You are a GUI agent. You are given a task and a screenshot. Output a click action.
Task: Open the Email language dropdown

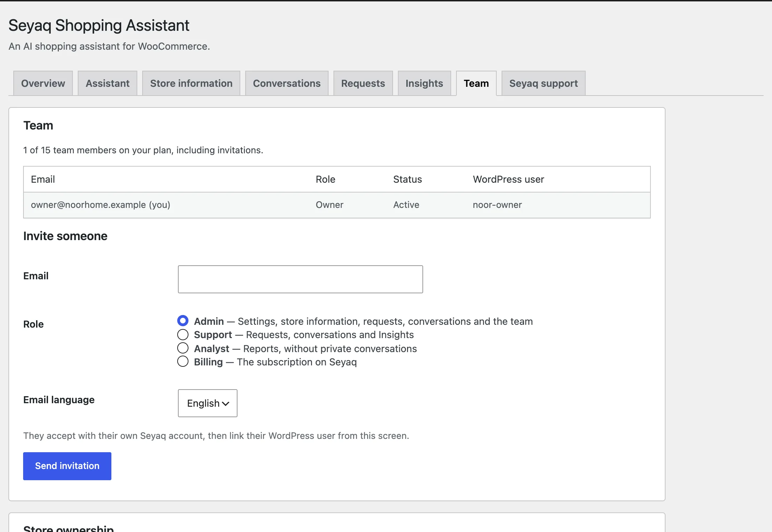point(208,403)
